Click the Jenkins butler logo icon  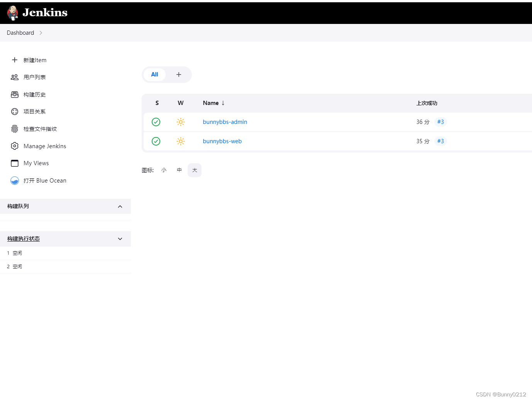pyautogui.click(x=13, y=13)
